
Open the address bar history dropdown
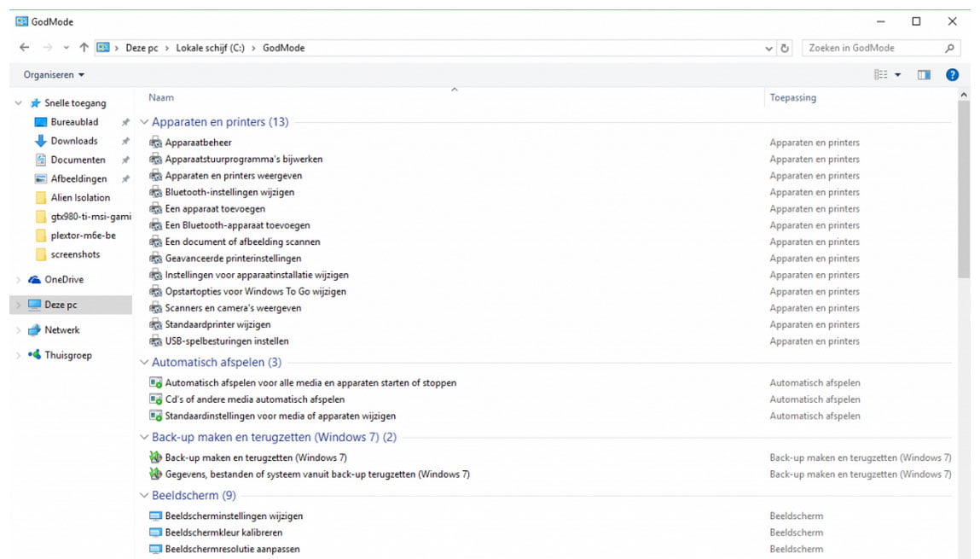point(769,49)
